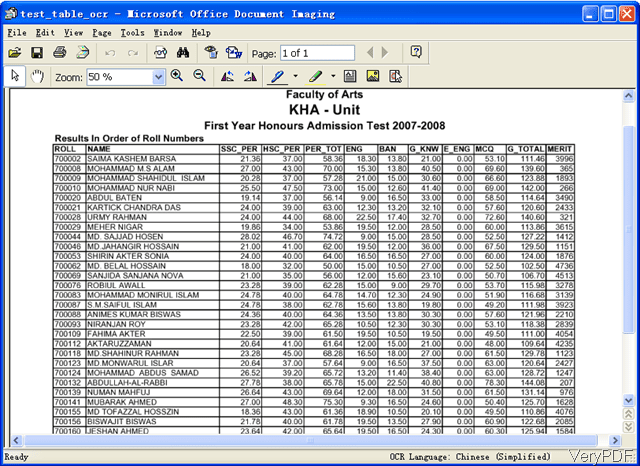Click the Page number field showing 1 of 1

pos(317,53)
